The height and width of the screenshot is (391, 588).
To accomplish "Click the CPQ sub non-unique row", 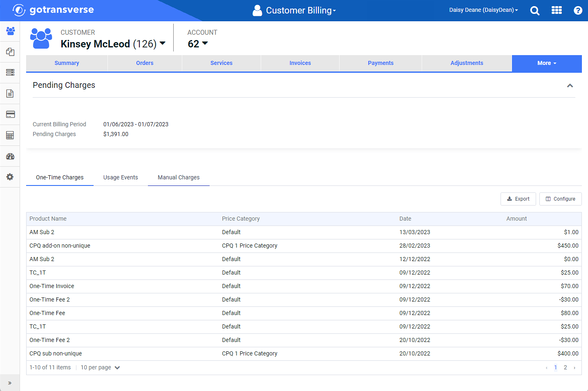I will pyautogui.click(x=304, y=354).
